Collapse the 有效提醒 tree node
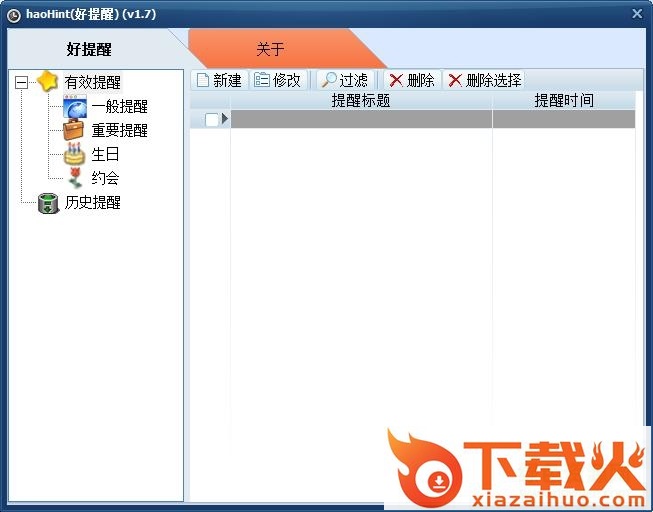This screenshot has height=512, width=653. point(21,82)
